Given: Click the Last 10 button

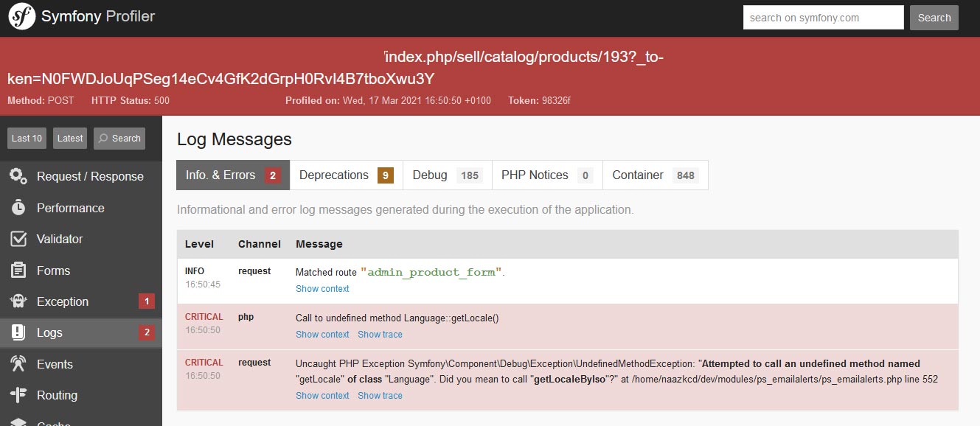Looking at the screenshot, I should (x=26, y=138).
